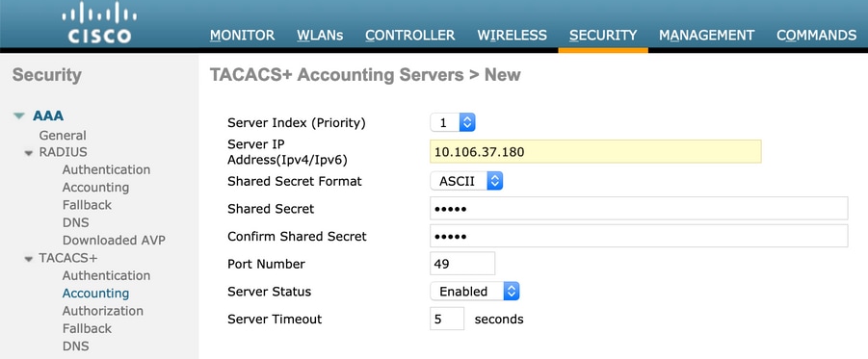This screenshot has width=868, height=359.
Task: Click the Shared Secret Format label
Action: tap(295, 181)
